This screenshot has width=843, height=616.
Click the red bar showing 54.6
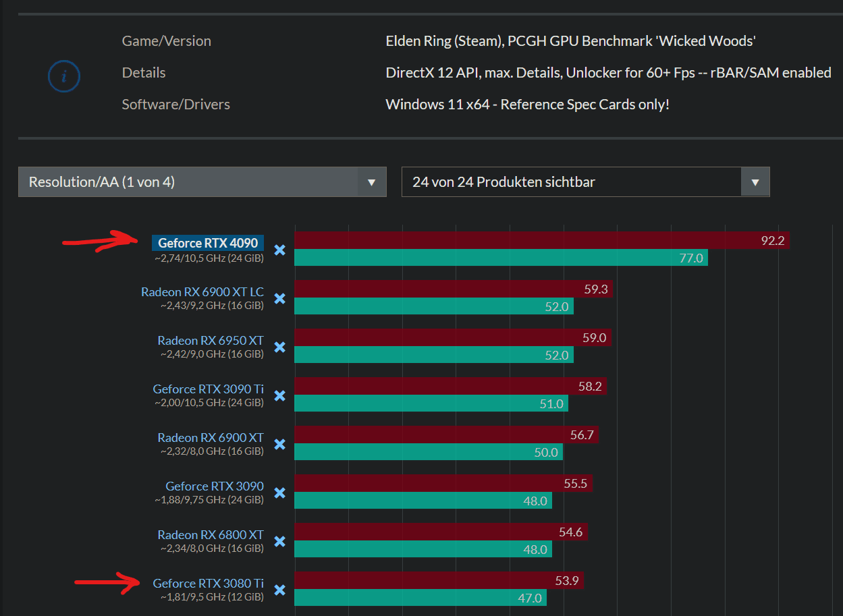441,532
